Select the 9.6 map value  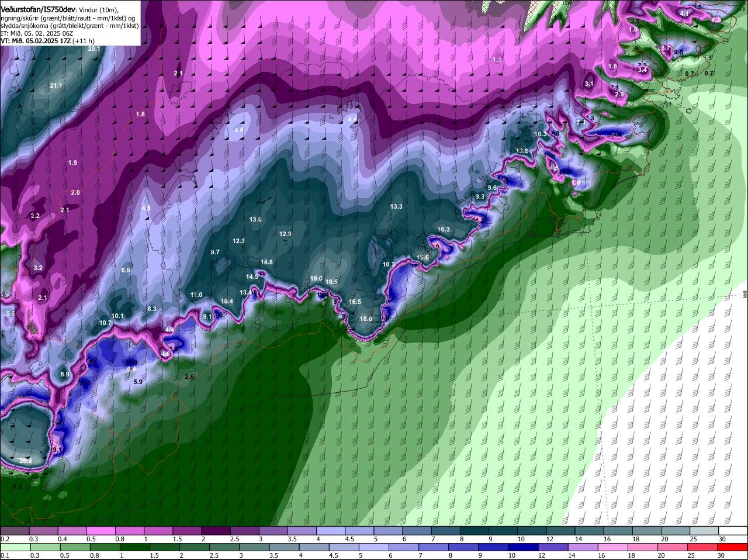coord(492,188)
